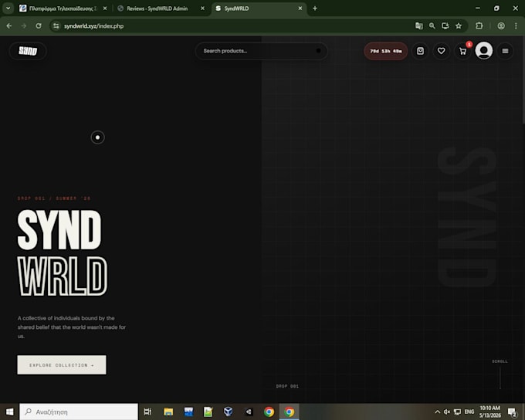
Task: Click the 79d 13h 49m countdown pill
Action: 386,51
